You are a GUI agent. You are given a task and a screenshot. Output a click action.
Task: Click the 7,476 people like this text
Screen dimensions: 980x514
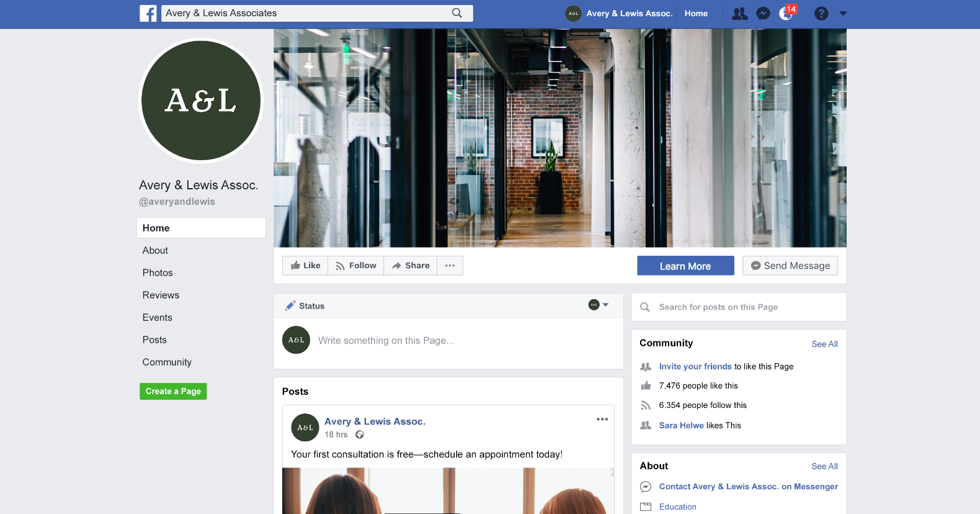pyautogui.click(x=698, y=385)
